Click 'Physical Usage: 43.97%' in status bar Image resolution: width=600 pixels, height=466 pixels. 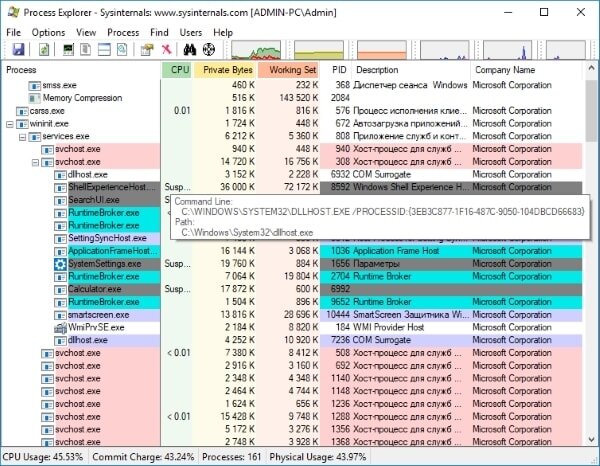tap(318, 457)
